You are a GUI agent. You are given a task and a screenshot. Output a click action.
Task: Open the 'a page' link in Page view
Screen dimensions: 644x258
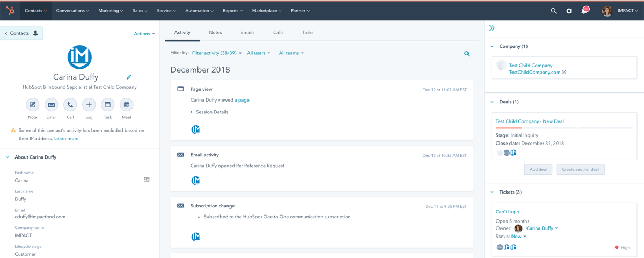pos(242,100)
